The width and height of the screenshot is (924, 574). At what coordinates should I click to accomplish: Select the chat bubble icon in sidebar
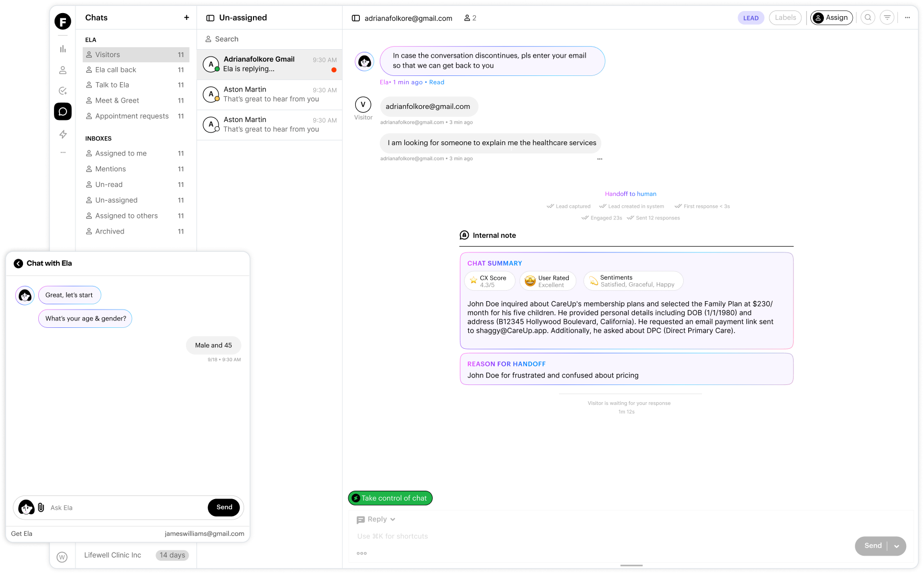[63, 112]
